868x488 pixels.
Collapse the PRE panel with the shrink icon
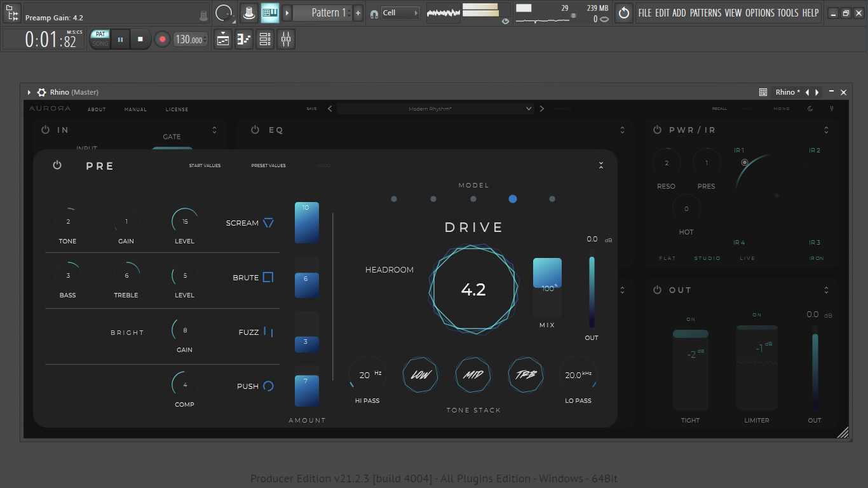(601, 165)
